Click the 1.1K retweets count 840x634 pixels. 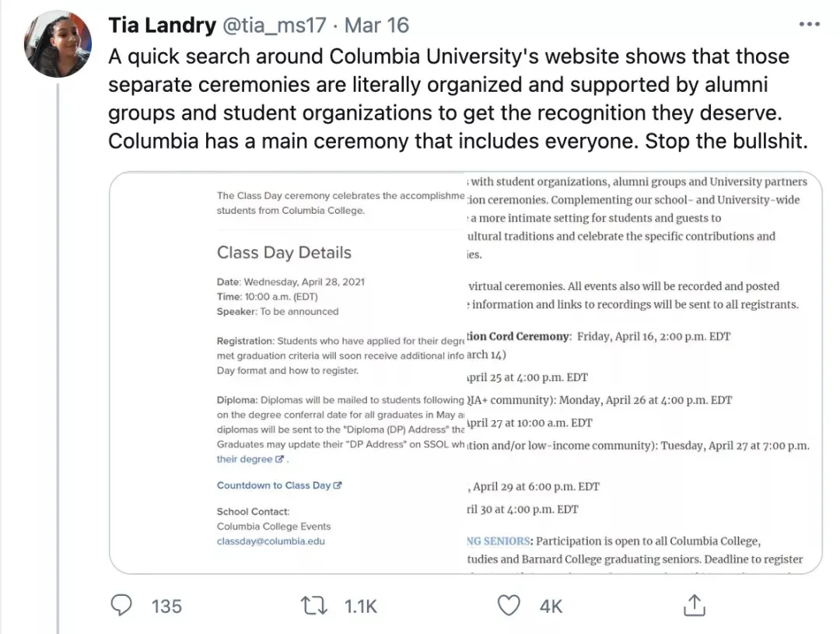tap(361, 606)
